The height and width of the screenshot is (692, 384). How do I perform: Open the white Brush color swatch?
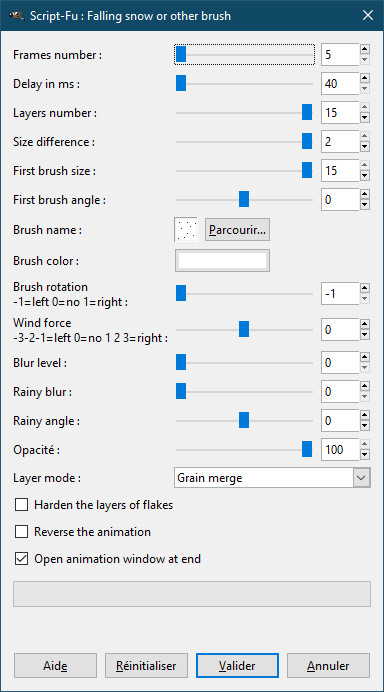(222, 261)
